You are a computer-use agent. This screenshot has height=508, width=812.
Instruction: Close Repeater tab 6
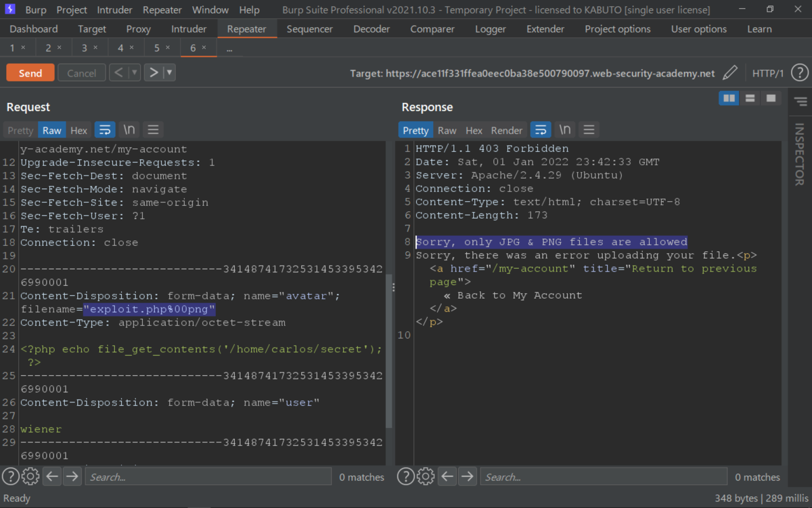point(204,48)
